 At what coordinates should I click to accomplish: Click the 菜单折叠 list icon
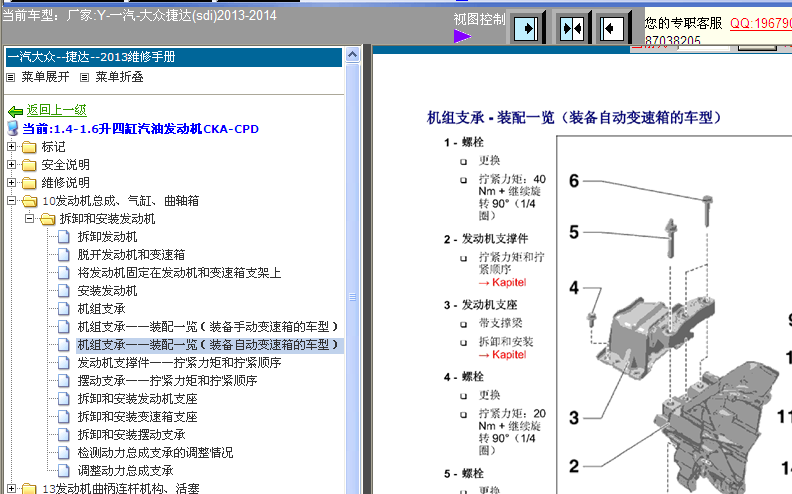[85, 77]
